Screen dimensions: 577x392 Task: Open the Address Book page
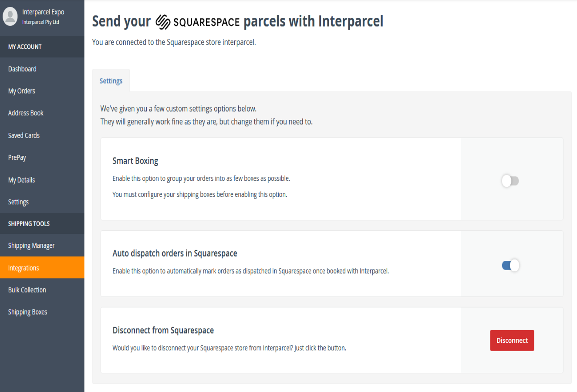tap(26, 113)
